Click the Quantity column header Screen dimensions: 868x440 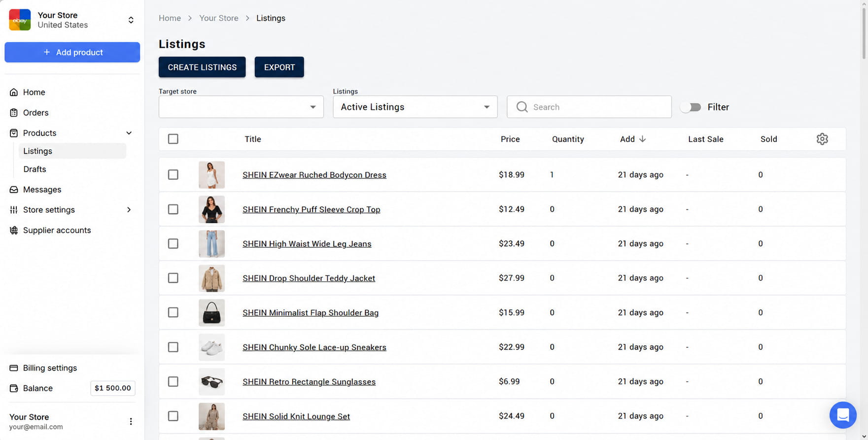(x=568, y=139)
